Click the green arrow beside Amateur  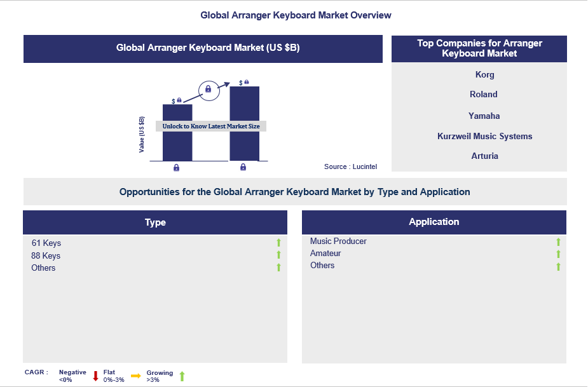pos(558,254)
